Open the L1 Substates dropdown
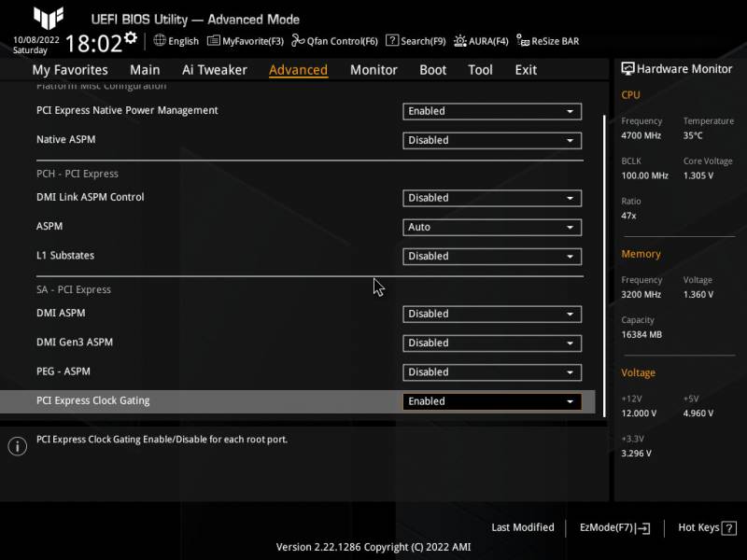 click(492, 256)
